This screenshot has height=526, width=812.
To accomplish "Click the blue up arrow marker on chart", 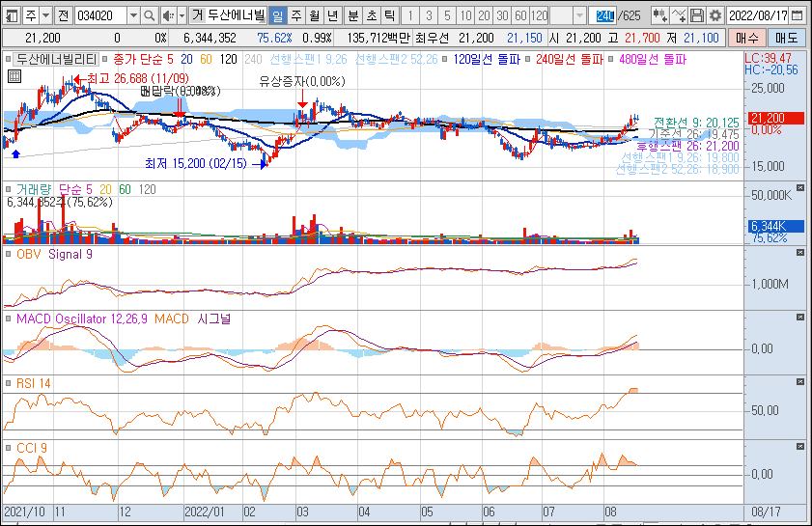I will [x=16, y=153].
